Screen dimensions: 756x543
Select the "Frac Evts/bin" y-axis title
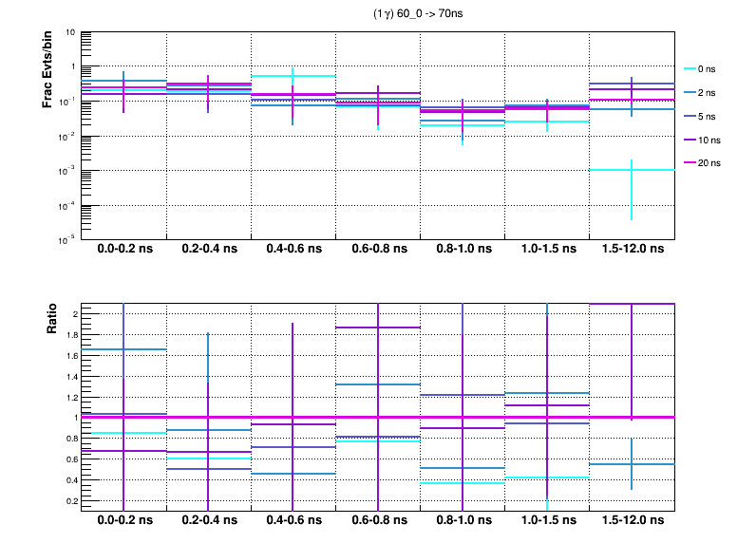point(47,67)
